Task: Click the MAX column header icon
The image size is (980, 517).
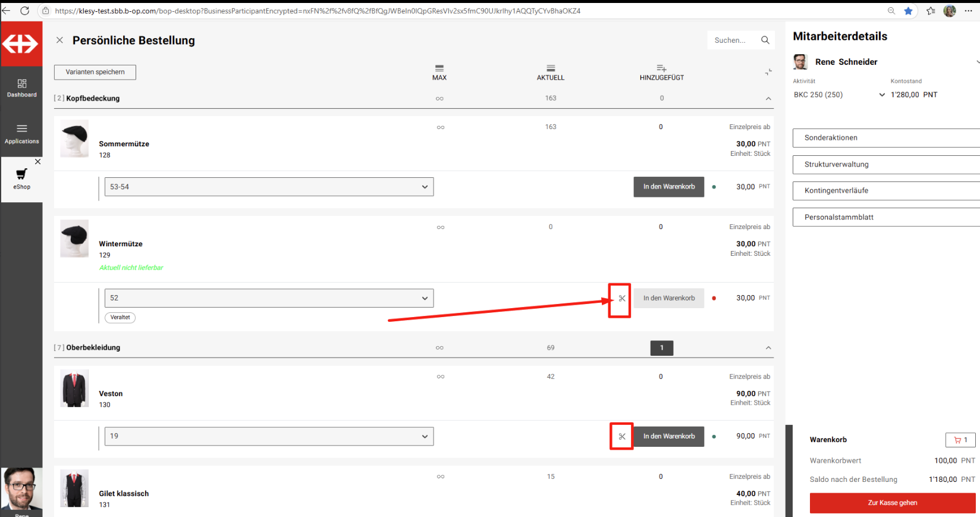Action: click(439, 68)
